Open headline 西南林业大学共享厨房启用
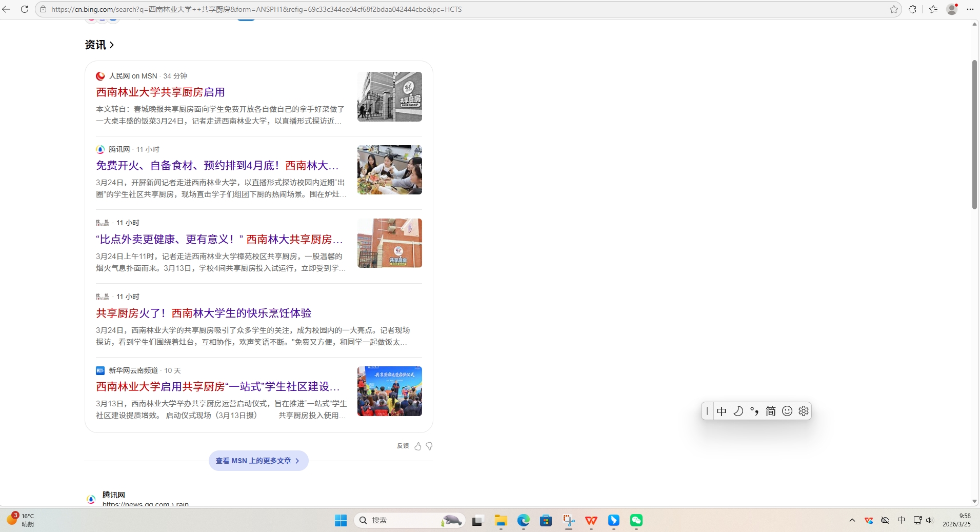This screenshot has width=980, height=532. [x=161, y=92]
